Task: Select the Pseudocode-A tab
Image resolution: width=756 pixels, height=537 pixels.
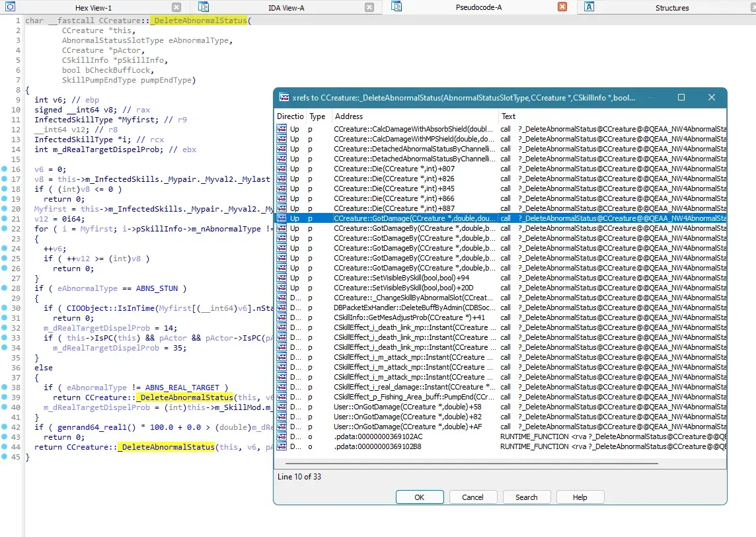Action: click(x=478, y=7)
